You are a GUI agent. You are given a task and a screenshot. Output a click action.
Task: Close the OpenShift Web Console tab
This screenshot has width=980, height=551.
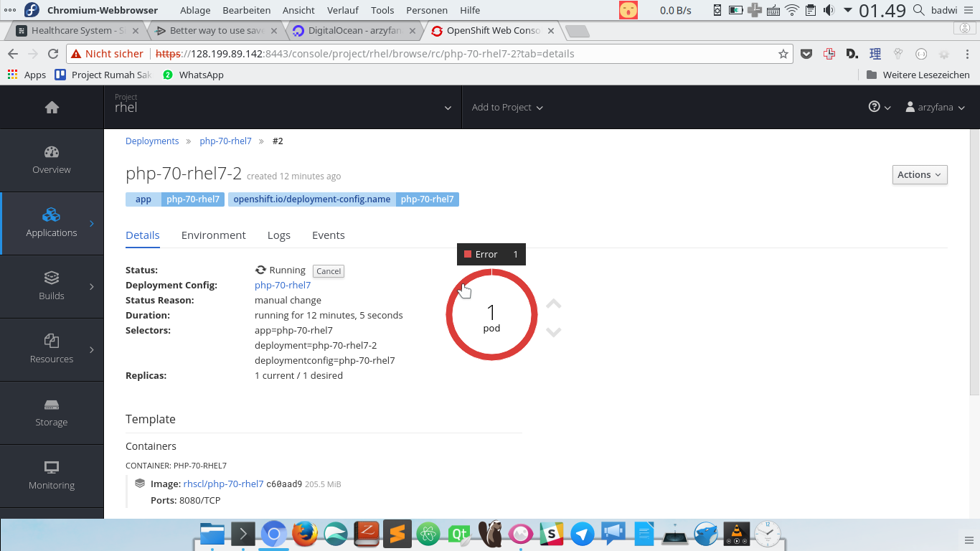tap(551, 31)
